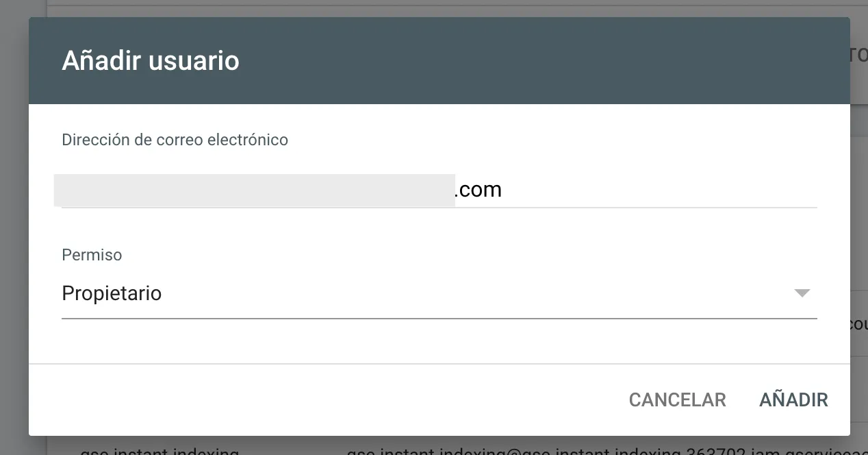The height and width of the screenshot is (455, 868).
Task: Click blank area between Propietario and arrow
Action: [479, 293]
